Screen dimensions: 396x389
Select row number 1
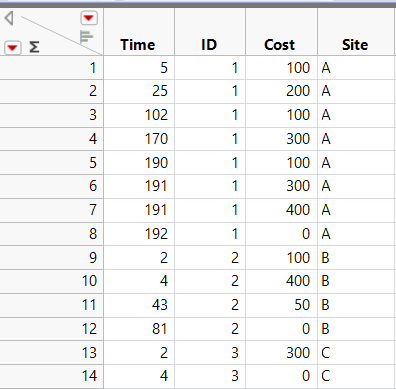(52, 68)
